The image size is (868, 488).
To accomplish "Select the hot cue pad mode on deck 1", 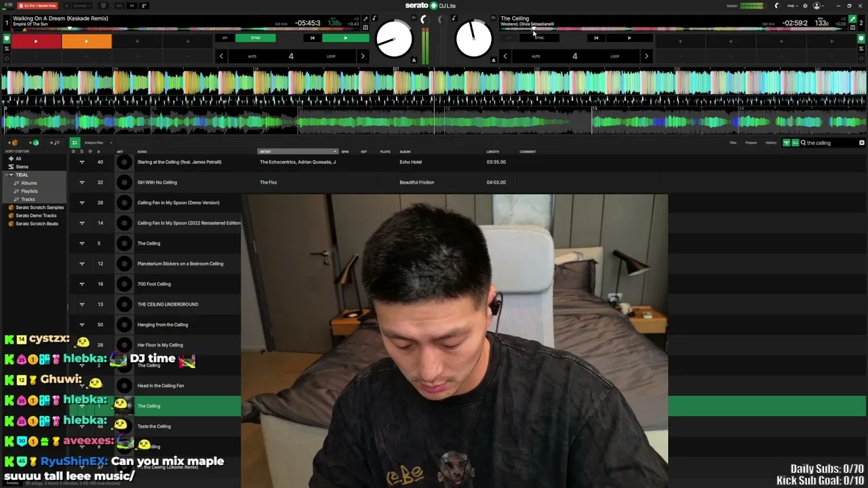I will tap(7, 39).
